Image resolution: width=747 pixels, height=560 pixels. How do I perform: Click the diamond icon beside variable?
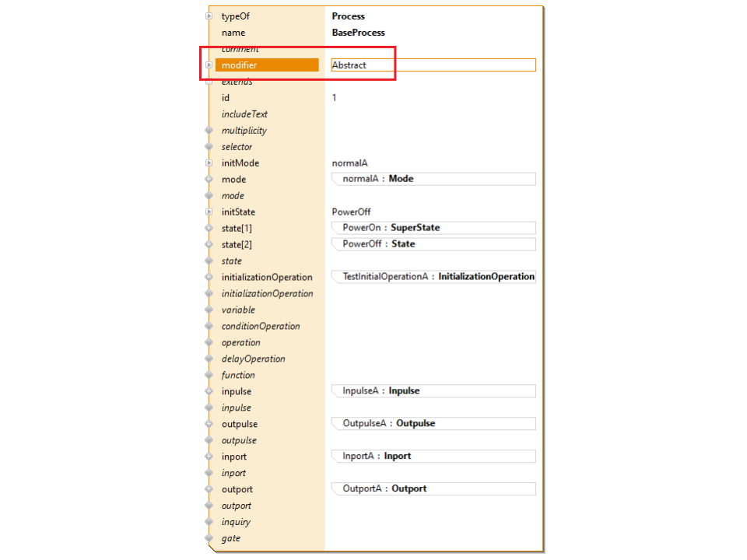coord(209,310)
